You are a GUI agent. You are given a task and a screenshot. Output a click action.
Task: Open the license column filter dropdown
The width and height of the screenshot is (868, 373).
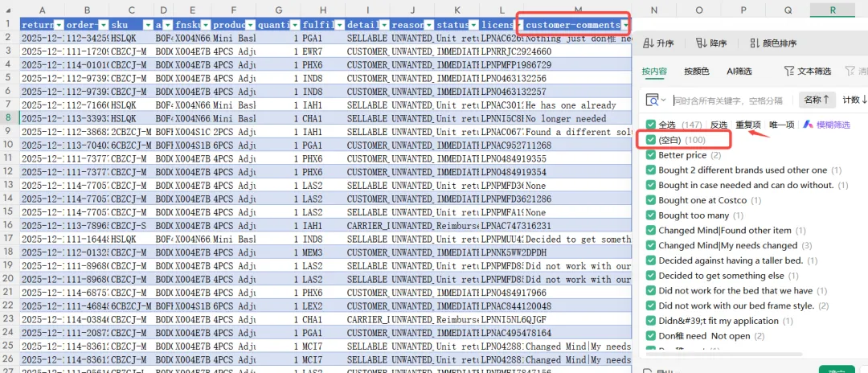click(518, 26)
